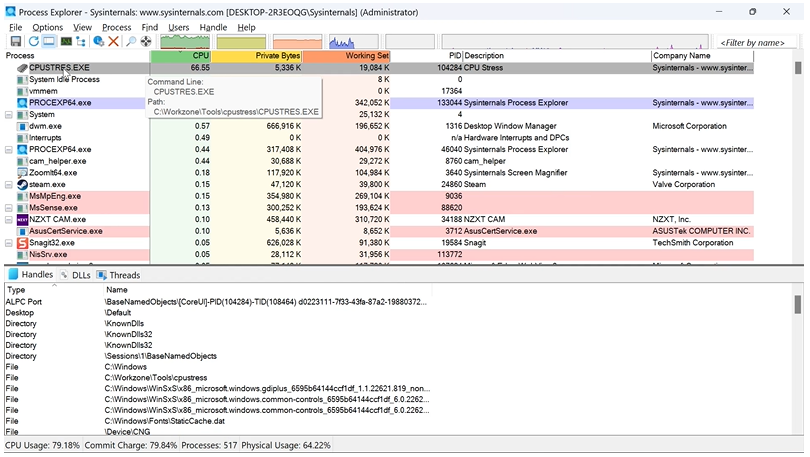Image resolution: width=810 pixels, height=457 pixels.
Task: Collapse the Snagit32.exe tree node
Action: coord(9,243)
